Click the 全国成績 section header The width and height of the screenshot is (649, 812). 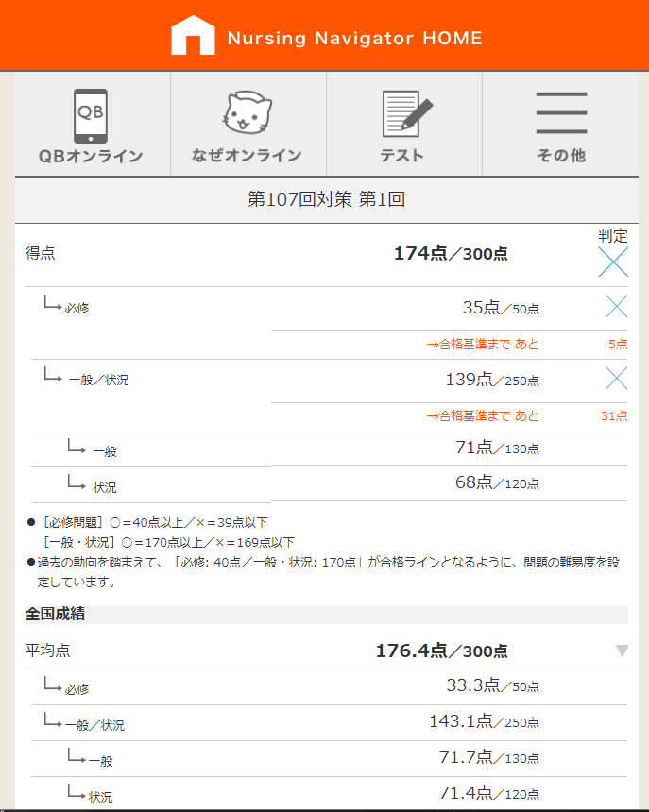[55, 614]
